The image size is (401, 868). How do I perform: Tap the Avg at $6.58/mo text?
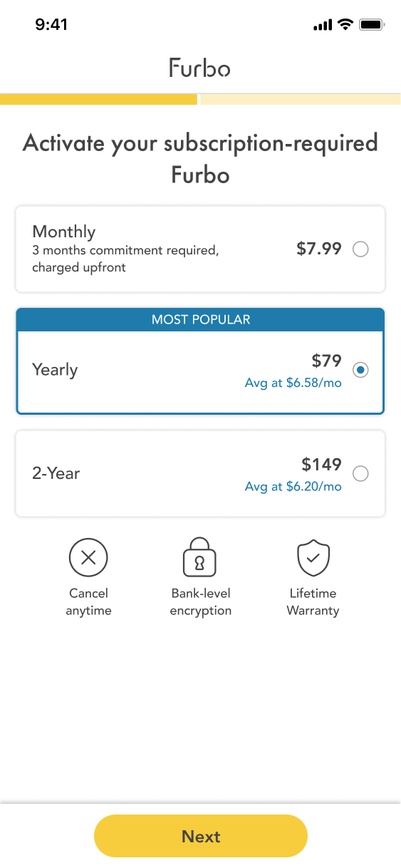[293, 383]
